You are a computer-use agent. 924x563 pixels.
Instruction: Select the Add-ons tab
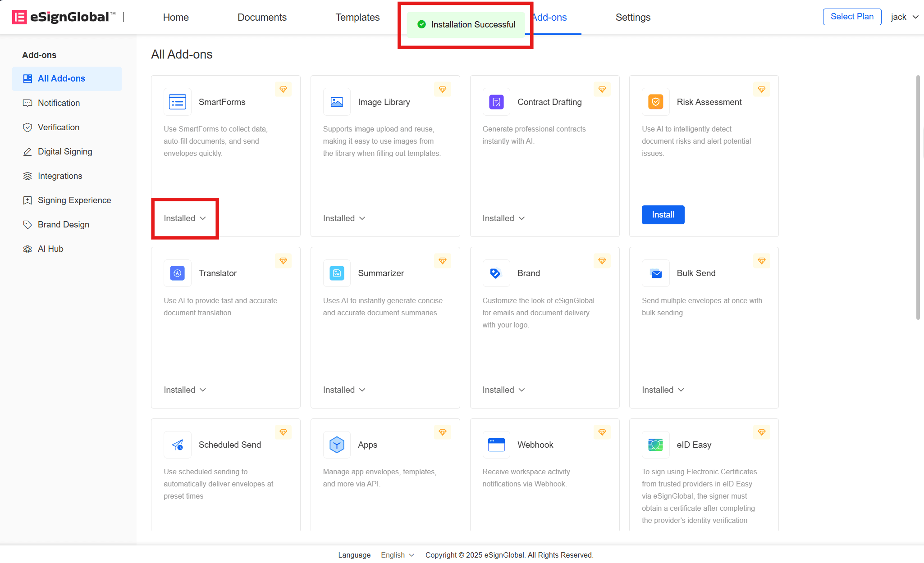click(550, 17)
